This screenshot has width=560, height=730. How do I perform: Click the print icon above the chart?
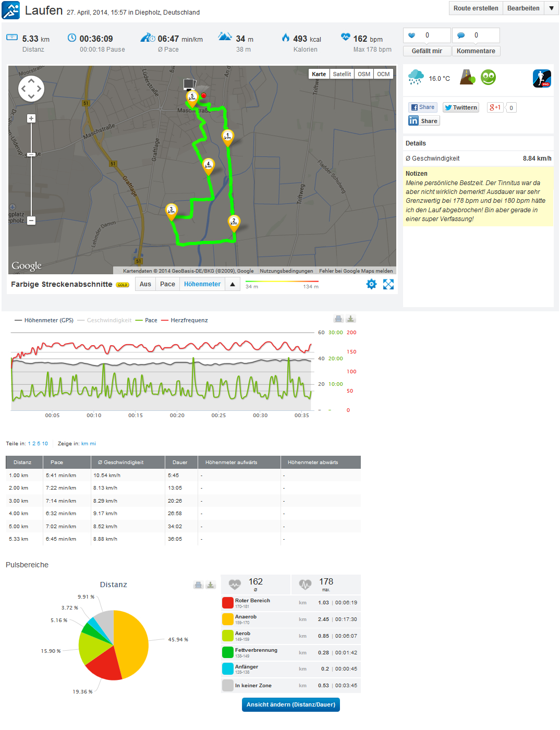[338, 319]
